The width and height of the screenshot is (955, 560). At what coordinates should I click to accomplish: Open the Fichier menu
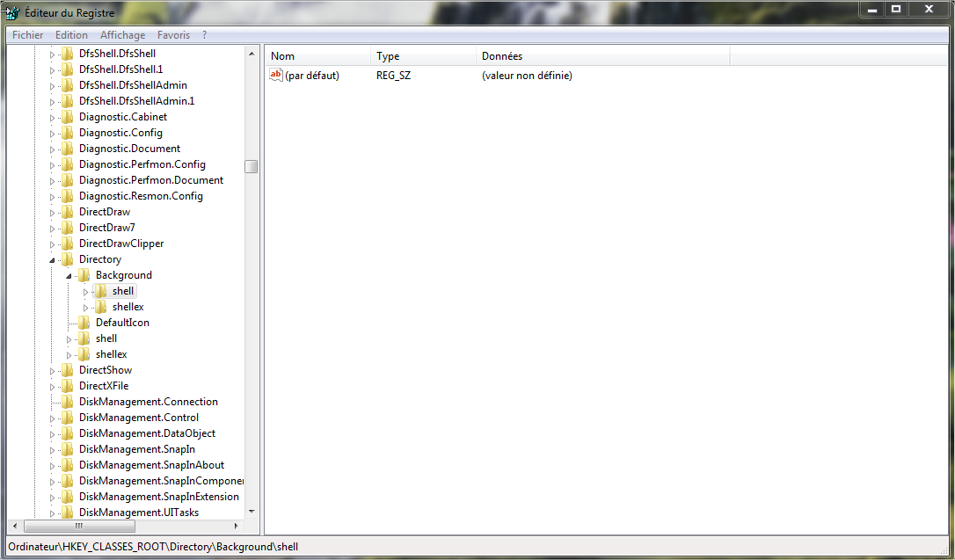tap(28, 35)
